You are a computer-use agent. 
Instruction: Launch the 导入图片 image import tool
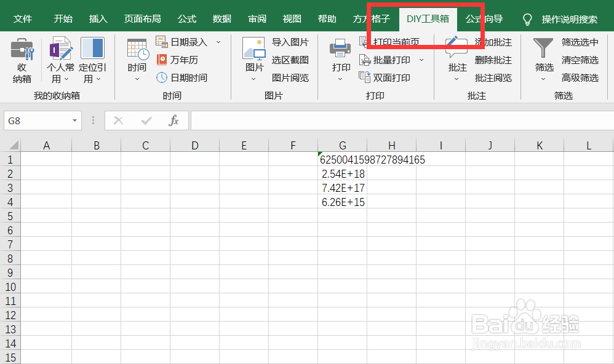(290, 42)
